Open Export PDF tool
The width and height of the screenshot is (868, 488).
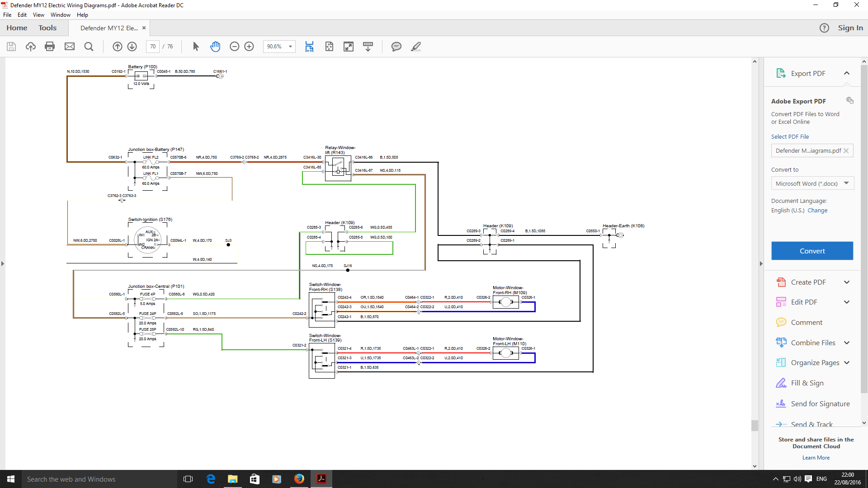808,74
